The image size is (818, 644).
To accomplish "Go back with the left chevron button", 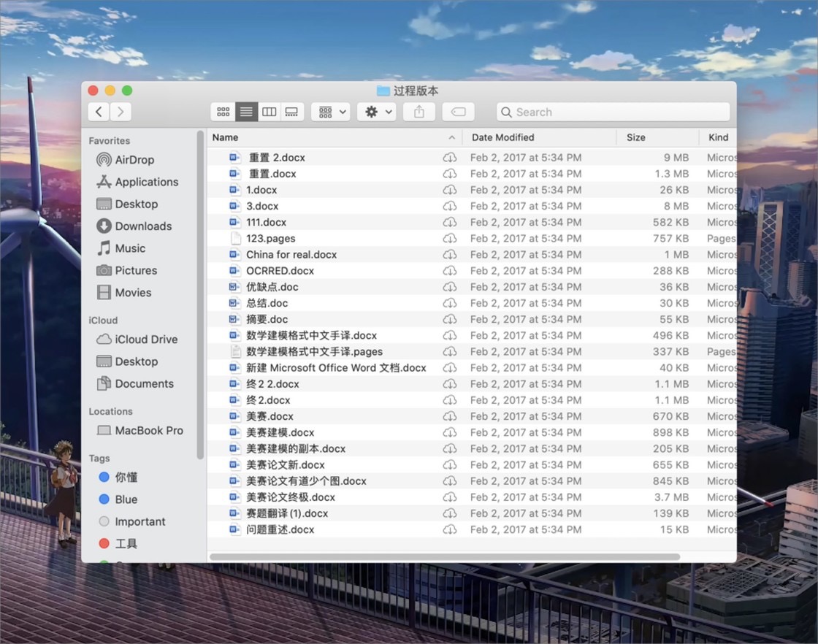I will (99, 112).
